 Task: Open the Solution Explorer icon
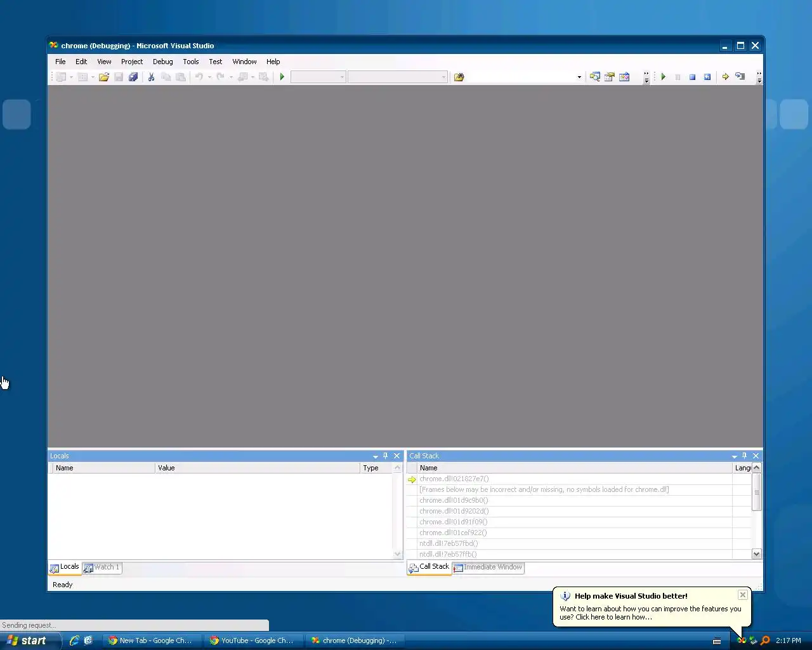595,77
